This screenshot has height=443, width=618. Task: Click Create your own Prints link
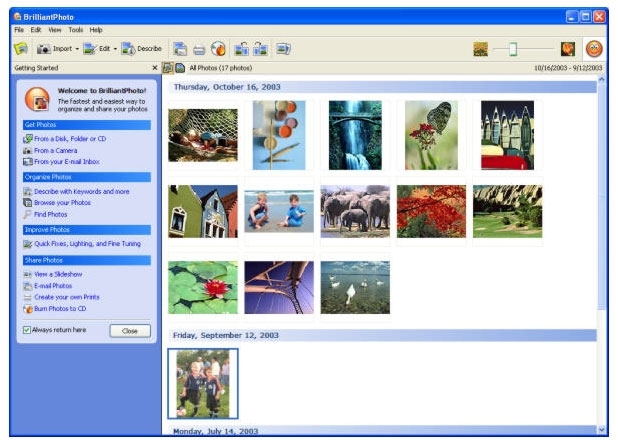coord(67,297)
